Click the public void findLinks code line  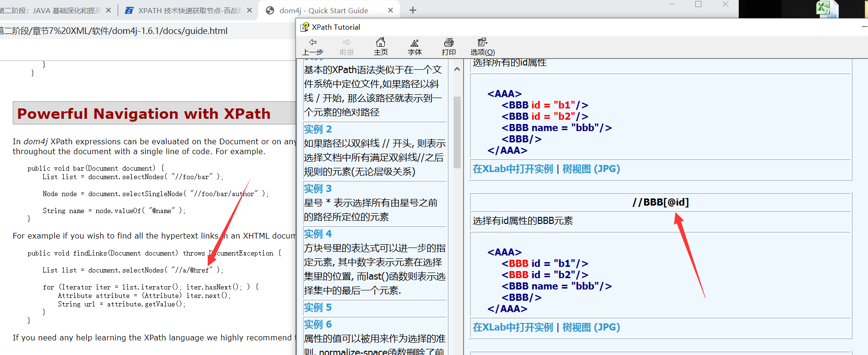click(154, 253)
